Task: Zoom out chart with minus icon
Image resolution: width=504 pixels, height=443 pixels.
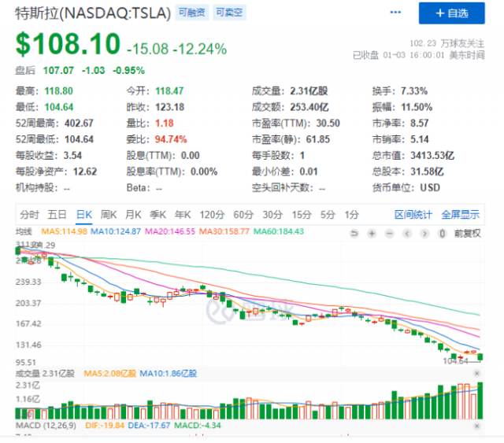Action: 390,234
